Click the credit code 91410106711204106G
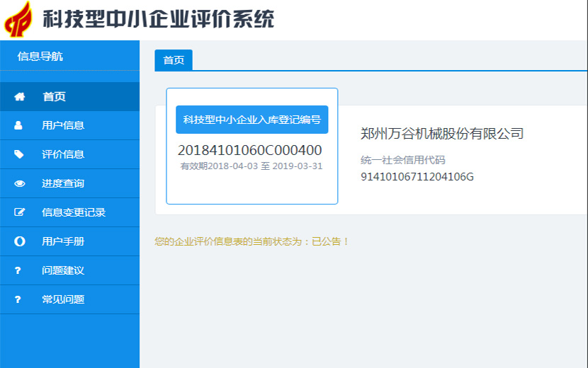Image resolution: width=588 pixels, height=368 pixels. [x=417, y=176]
